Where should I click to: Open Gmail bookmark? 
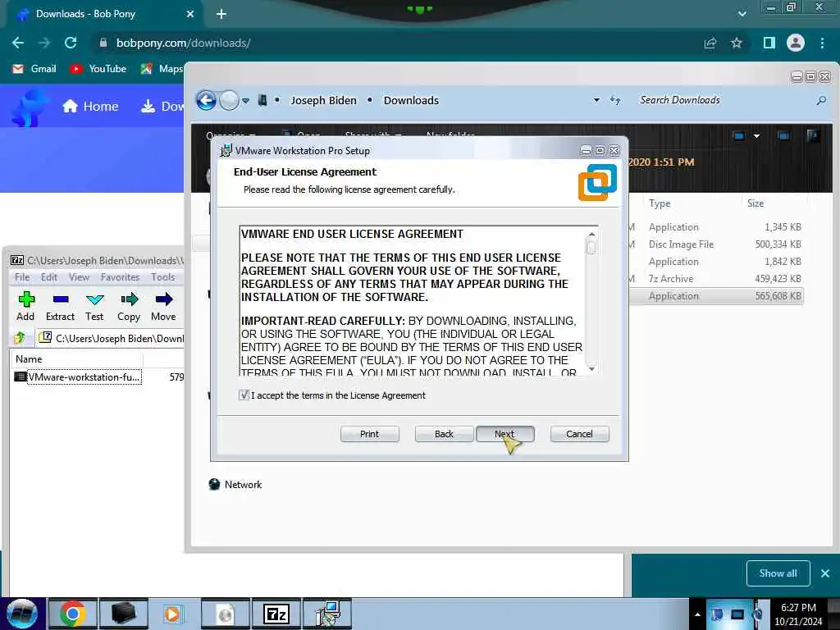[34, 69]
